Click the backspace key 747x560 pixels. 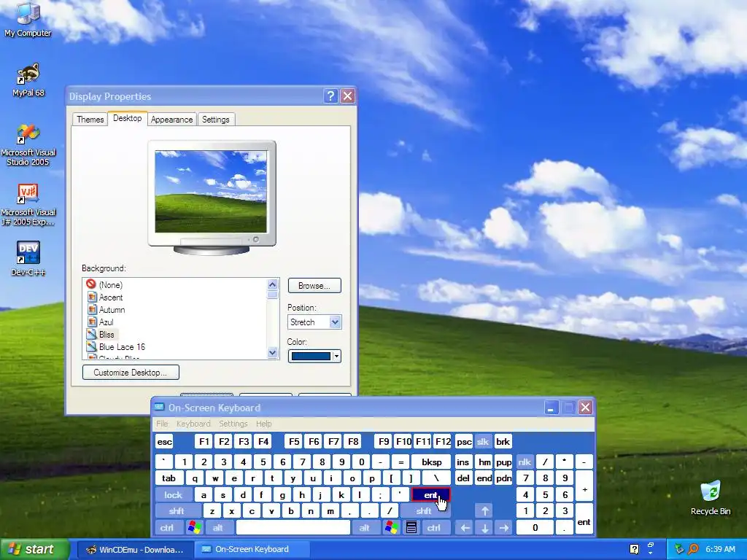tap(432, 462)
